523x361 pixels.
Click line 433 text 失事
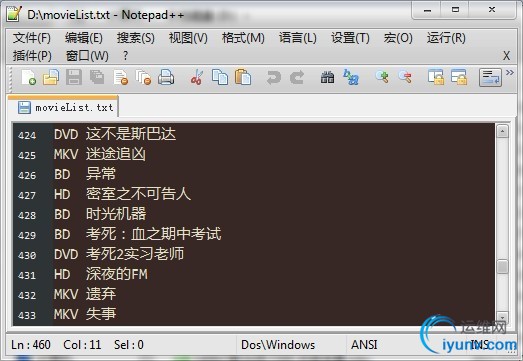pyautogui.click(x=101, y=314)
